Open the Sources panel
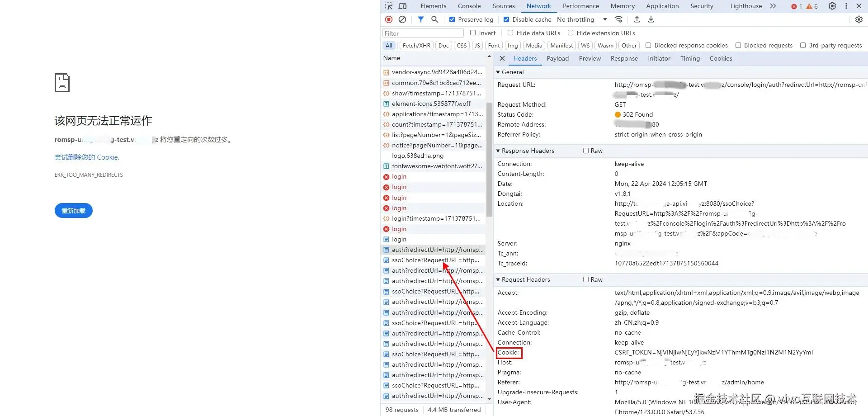The width and height of the screenshot is (868, 416). pos(504,6)
